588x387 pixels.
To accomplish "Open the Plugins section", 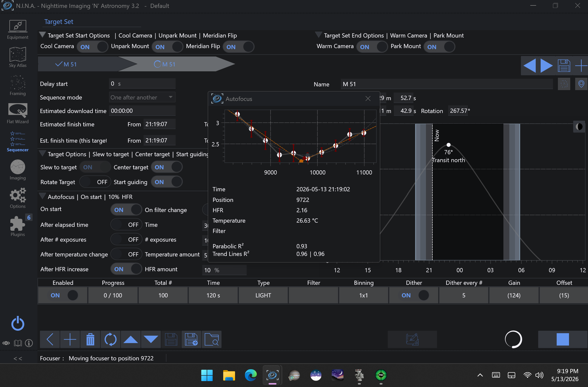I will tap(18, 226).
